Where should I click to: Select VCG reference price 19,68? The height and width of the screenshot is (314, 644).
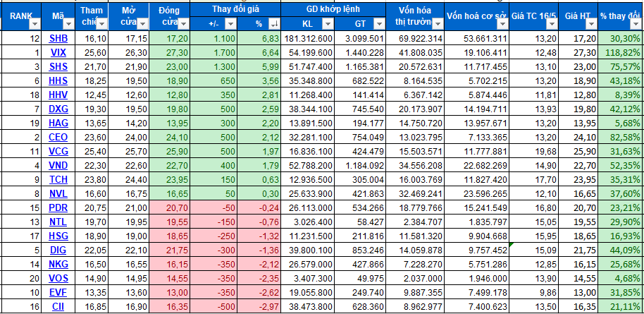coord(533,152)
